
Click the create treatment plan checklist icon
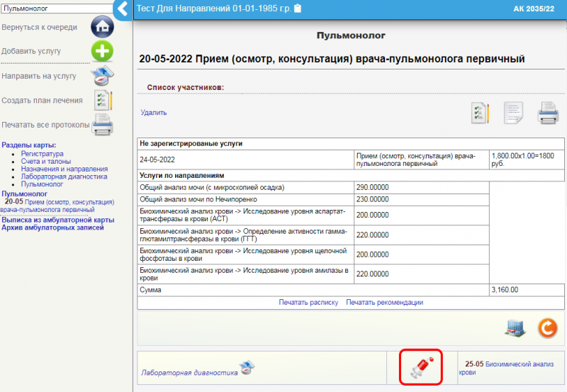tap(103, 101)
